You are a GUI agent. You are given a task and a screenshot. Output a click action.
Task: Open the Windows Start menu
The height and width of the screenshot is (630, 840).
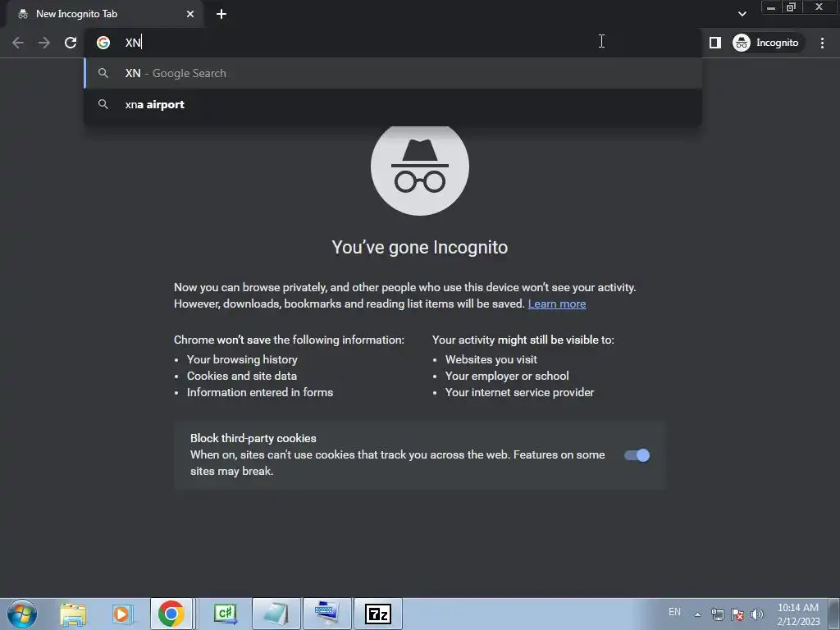[22, 614]
